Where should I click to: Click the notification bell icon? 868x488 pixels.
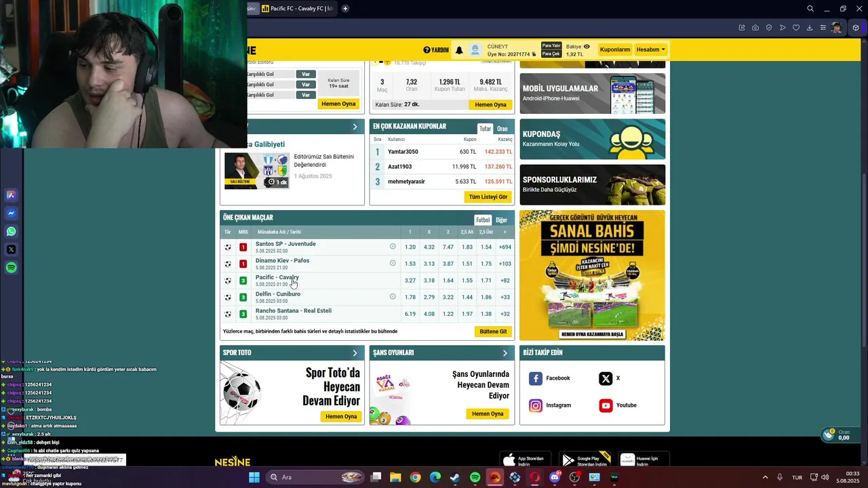459,50
